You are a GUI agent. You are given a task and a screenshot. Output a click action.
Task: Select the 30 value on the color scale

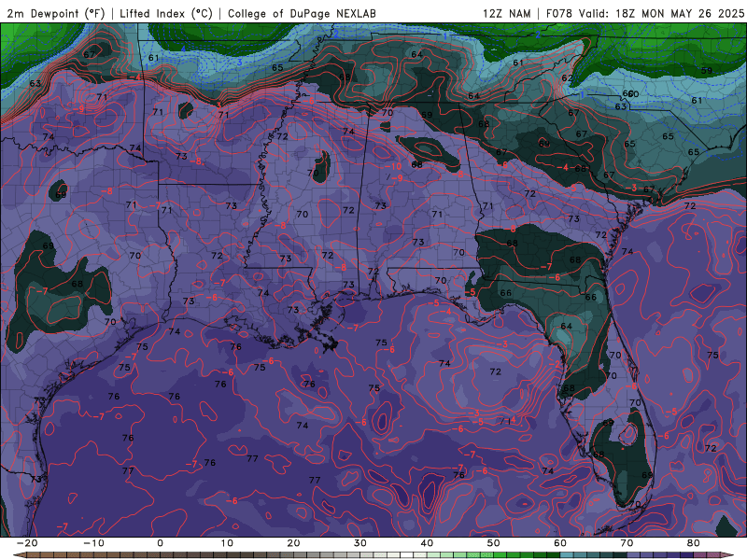click(360, 543)
